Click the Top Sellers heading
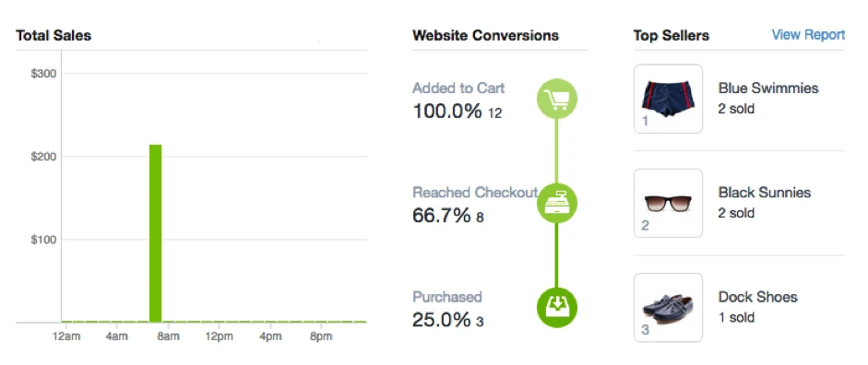This screenshot has width=868, height=365. pos(672,35)
